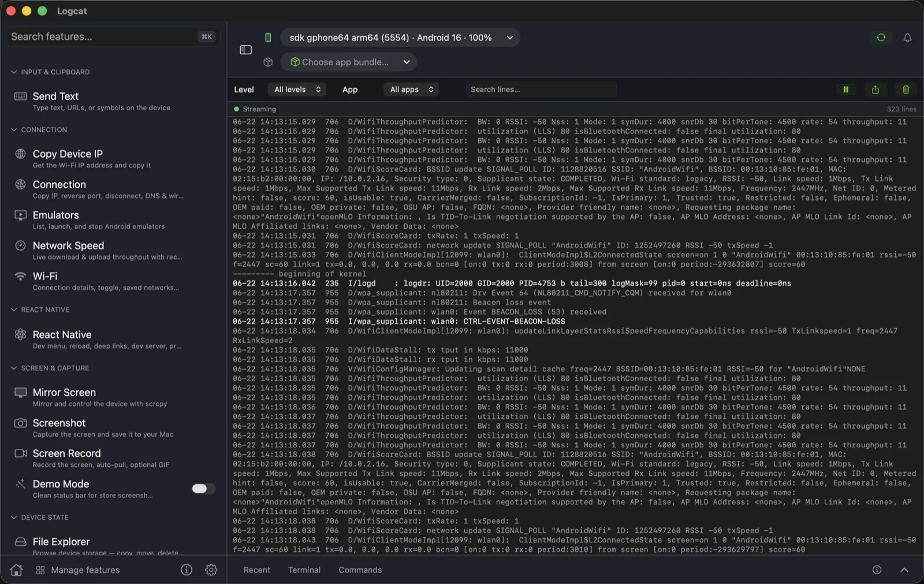The width and height of the screenshot is (924, 584).
Task: Click the green phone device icon
Action: coord(268,38)
